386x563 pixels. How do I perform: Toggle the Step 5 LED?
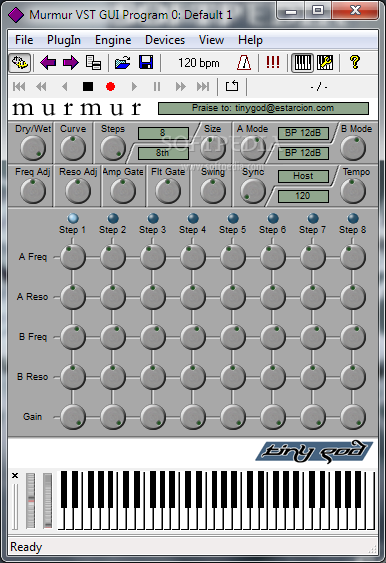pyautogui.click(x=233, y=218)
